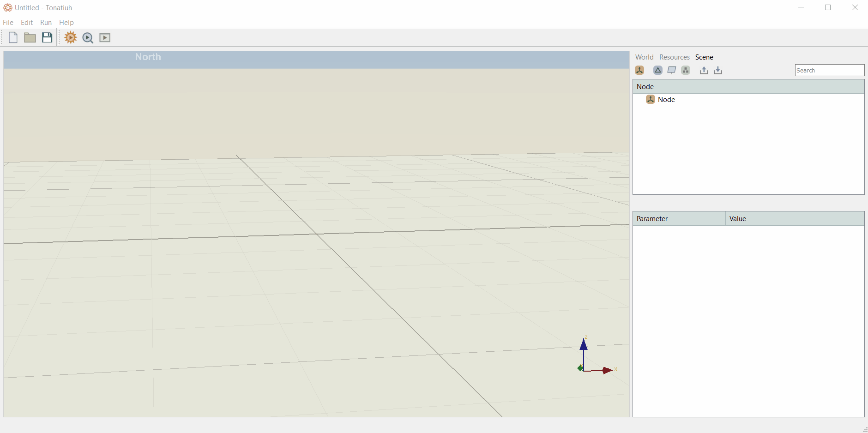868x433 pixels.
Task: Click the download arrow icon in Scene toolbar
Action: point(718,70)
